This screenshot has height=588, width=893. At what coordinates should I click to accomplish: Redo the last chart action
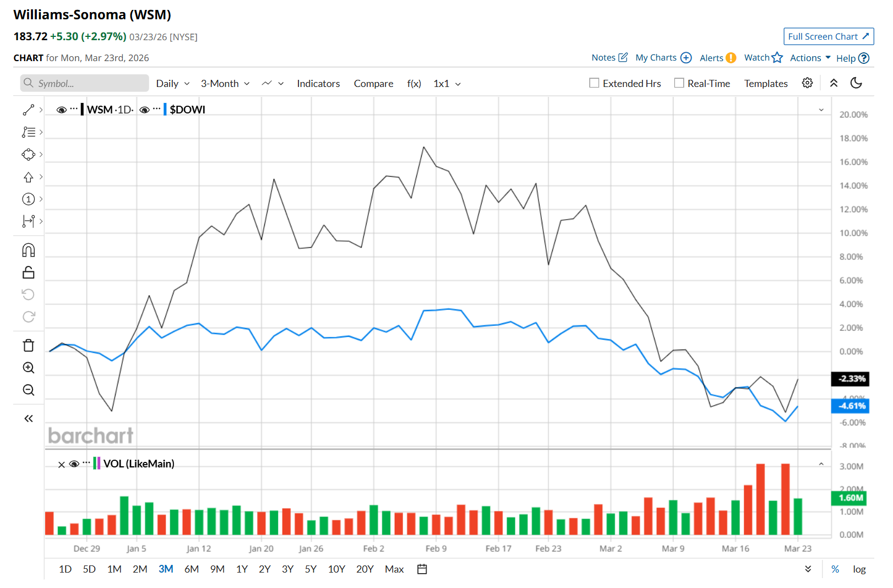point(29,317)
